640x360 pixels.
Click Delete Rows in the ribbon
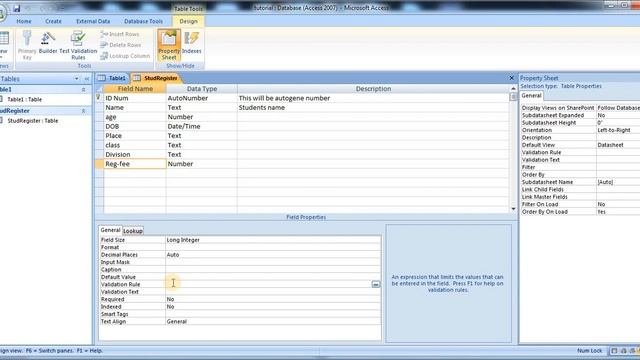[120, 45]
